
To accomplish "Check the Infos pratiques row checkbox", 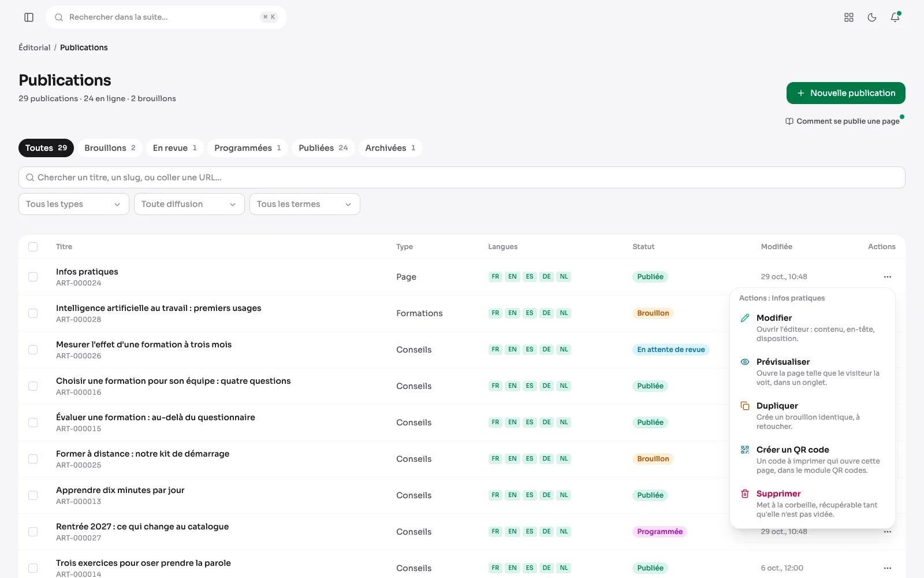I will pyautogui.click(x=33, y=277).
